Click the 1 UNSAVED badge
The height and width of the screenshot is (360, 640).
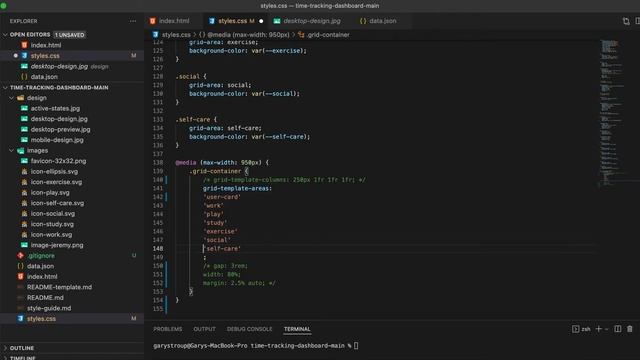[69, 35]
